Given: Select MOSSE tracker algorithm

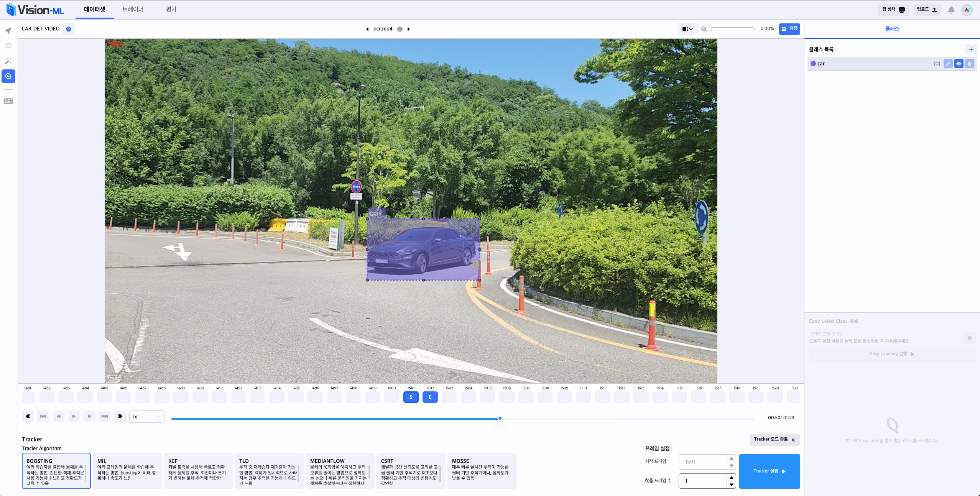Looking at the screenshot, I should point(482,471).
